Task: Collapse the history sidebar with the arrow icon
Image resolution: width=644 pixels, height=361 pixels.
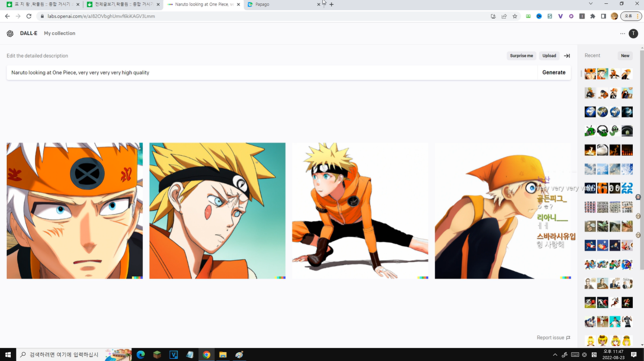Action: tap(567, 56)
